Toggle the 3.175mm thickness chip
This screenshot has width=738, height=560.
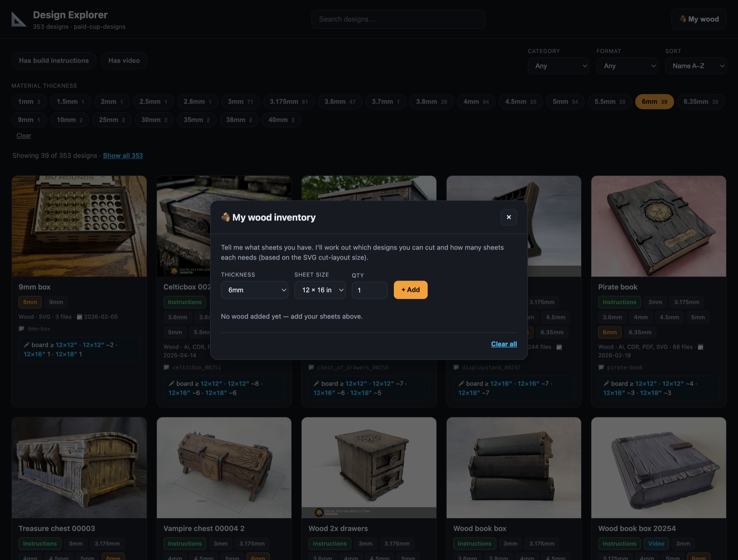[289, 102]
